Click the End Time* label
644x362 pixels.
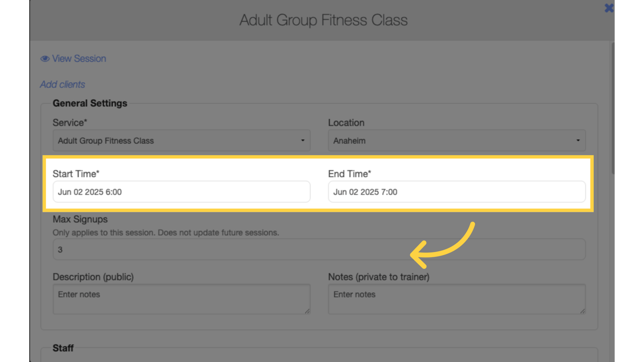coord(349,174)
